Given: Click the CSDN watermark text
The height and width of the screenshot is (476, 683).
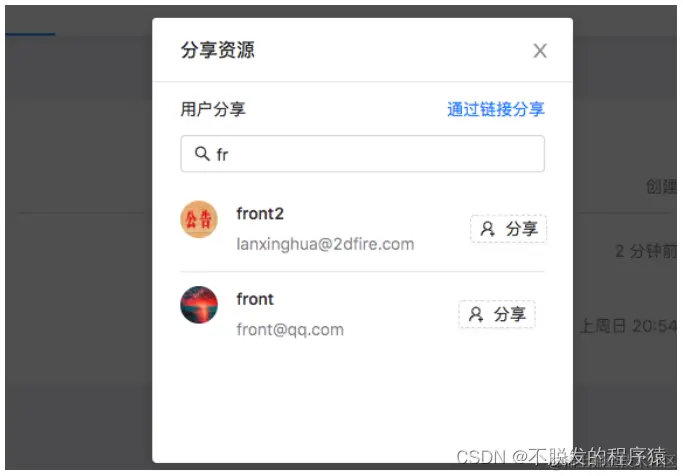Looking at the screenshot, I should [561, 457].
